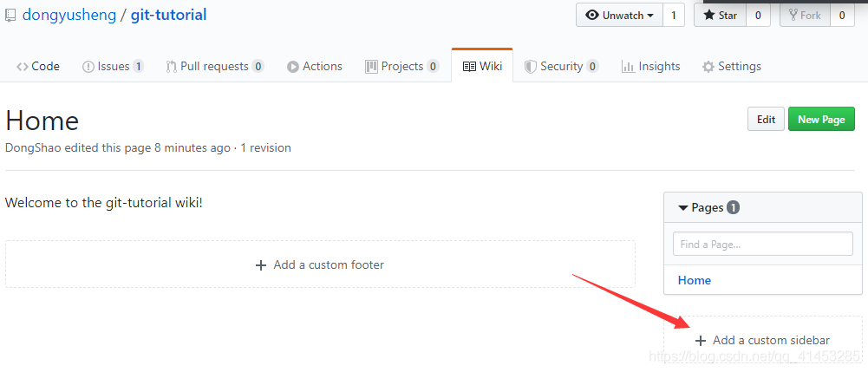Click the green New Page button
Viewport: 868px width, 372px height.
point(821,120)
